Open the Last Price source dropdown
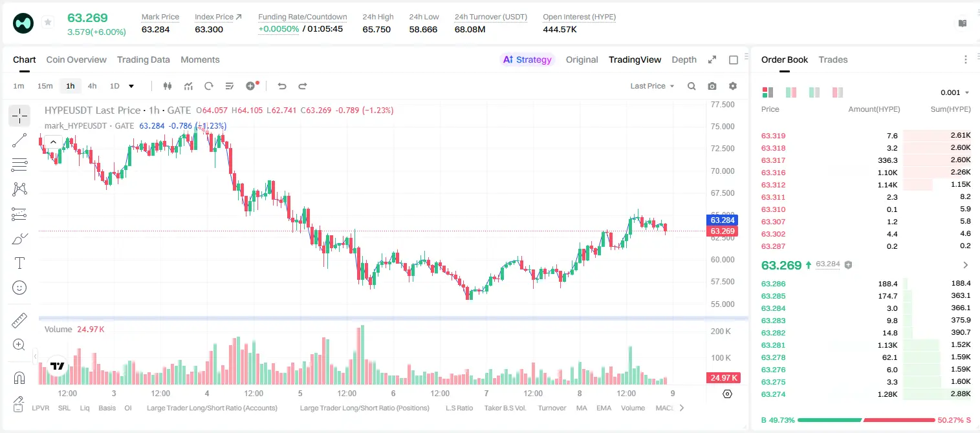This screenshot has height=433, width=980. 652,86
